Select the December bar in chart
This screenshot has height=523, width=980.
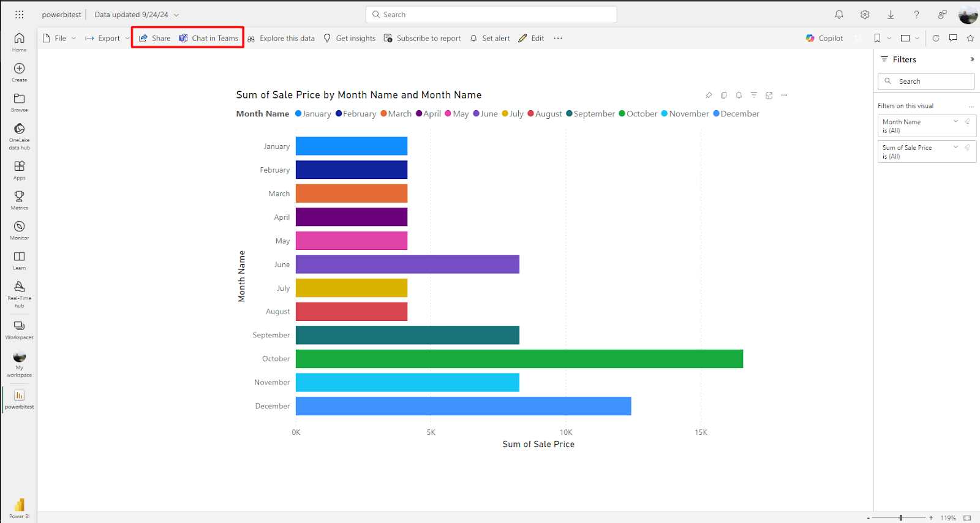[x=464, y=406]
